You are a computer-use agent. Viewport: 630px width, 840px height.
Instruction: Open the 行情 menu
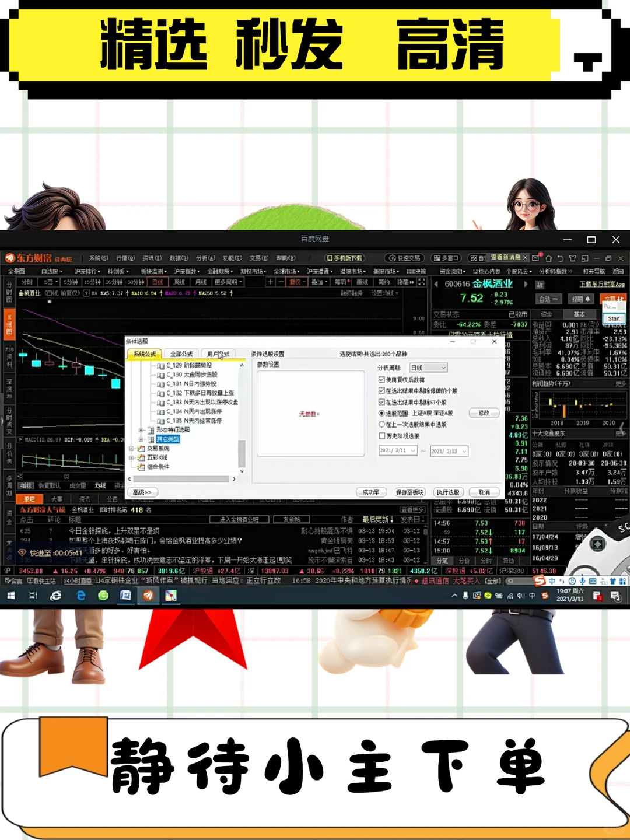pos(125,258)
